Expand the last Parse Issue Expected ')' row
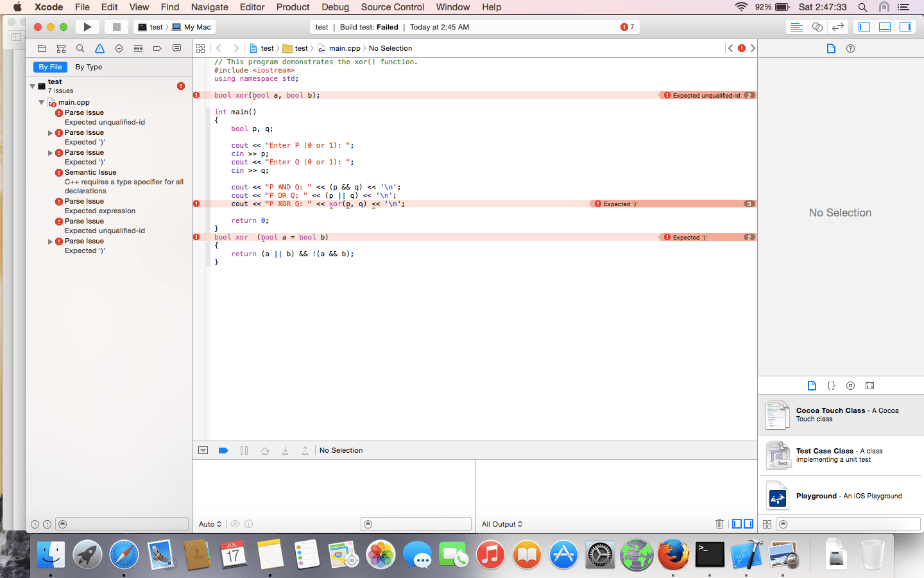Image resolution: width=924 pixels, height=578 pixels. point(51,241)
